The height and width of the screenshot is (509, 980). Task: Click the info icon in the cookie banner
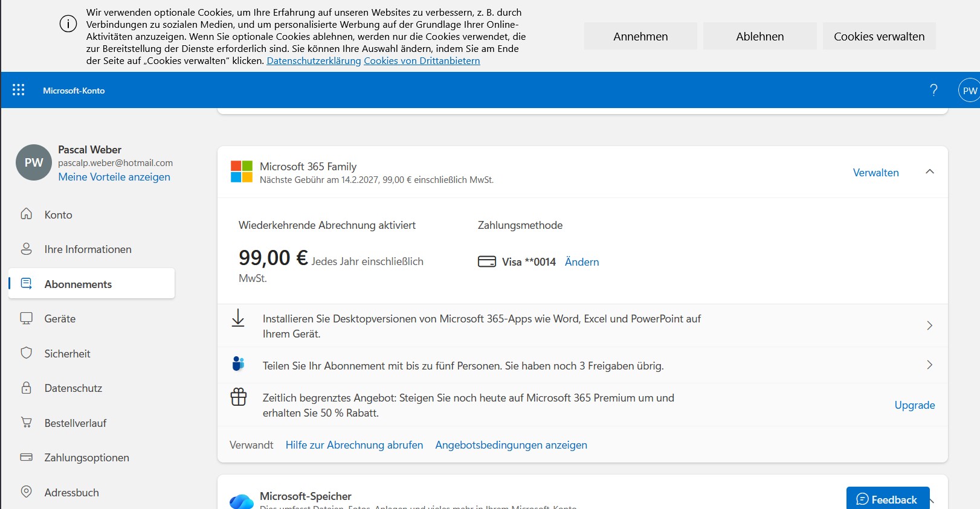[68, 24]
